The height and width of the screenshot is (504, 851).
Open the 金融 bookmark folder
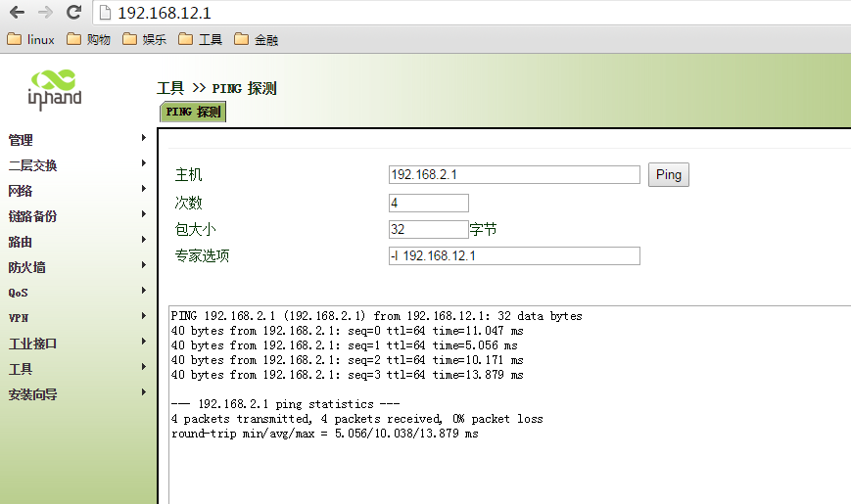[257, 40]
